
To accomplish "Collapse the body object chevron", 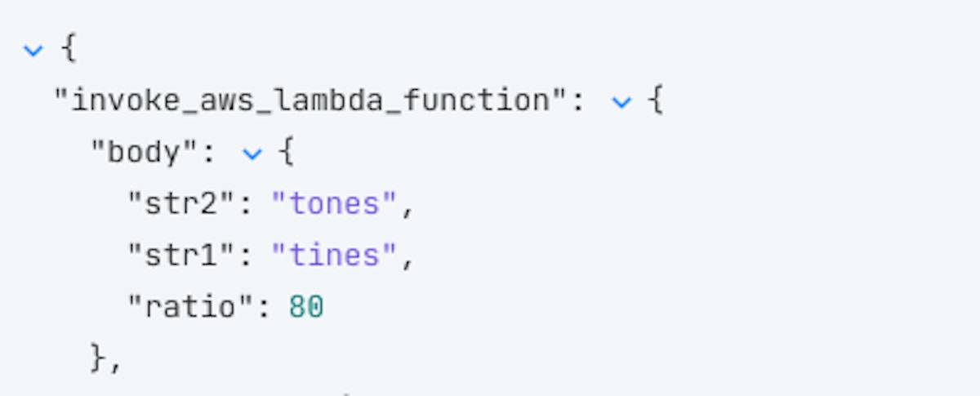I will click(252, 154).
